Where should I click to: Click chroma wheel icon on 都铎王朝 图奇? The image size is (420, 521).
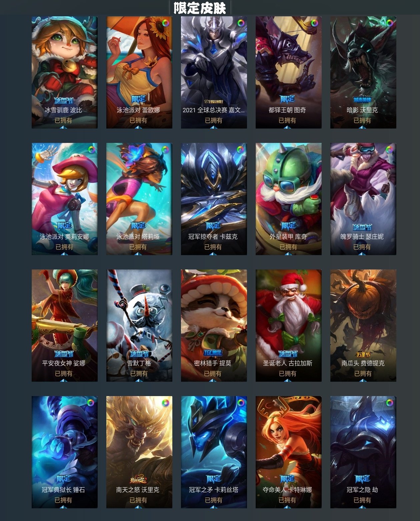[x=314, y=23]
